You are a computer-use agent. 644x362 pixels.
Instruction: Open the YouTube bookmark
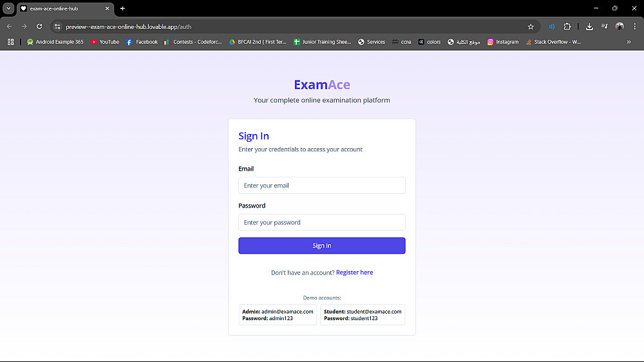105,42
